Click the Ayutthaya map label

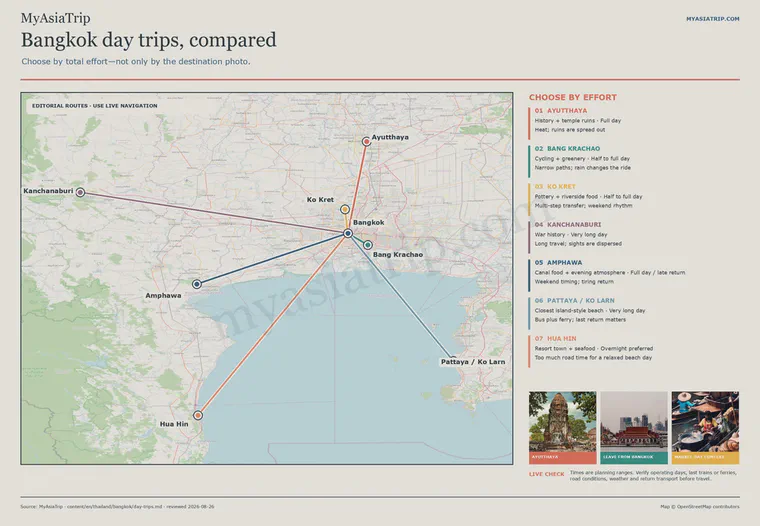click(x=390, y=137)
